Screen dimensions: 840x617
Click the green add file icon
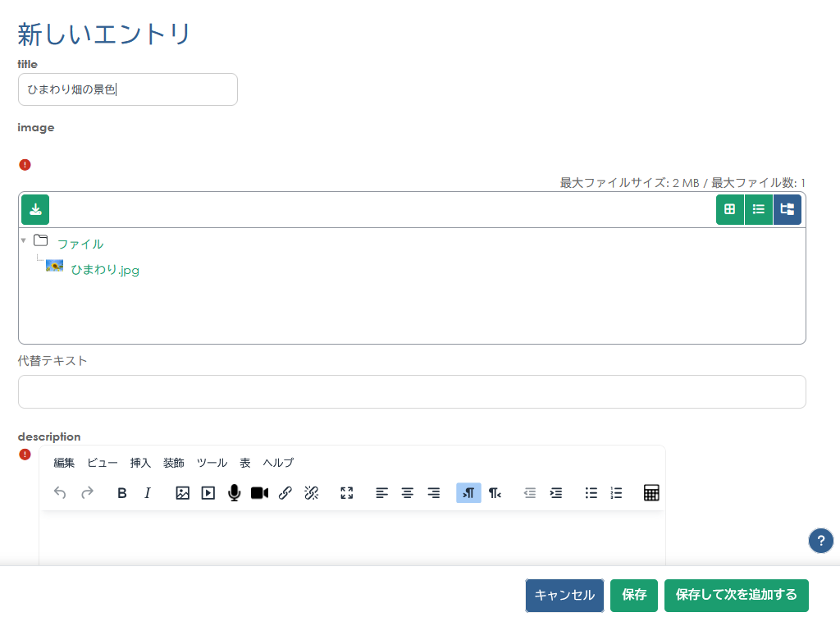point(34,209)
